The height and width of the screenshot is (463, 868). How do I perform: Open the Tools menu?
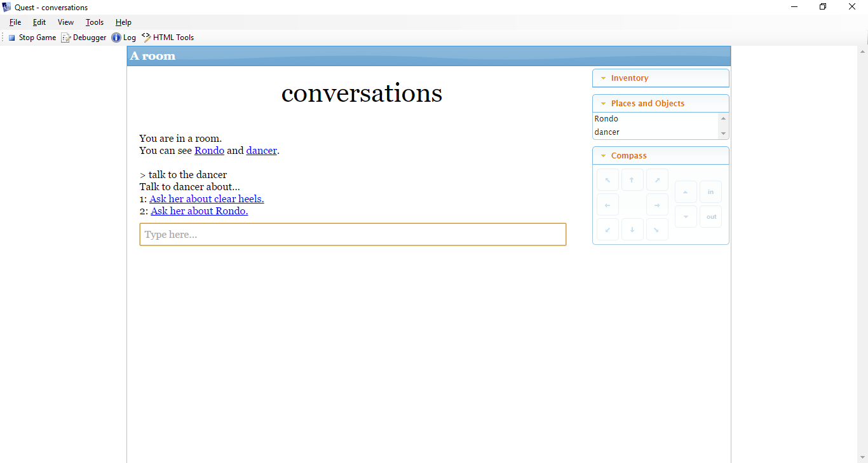[x=95, y=22]
